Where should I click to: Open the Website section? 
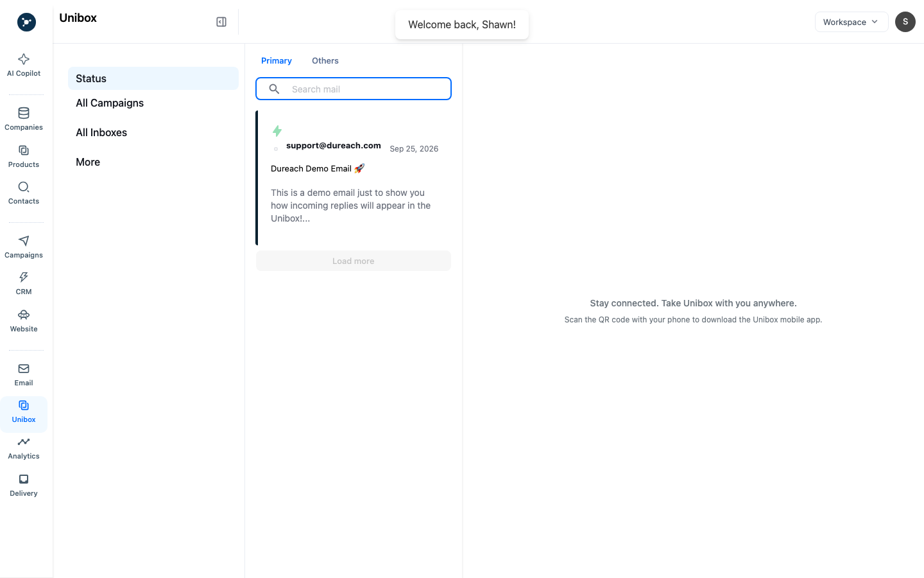pos(24,320)
